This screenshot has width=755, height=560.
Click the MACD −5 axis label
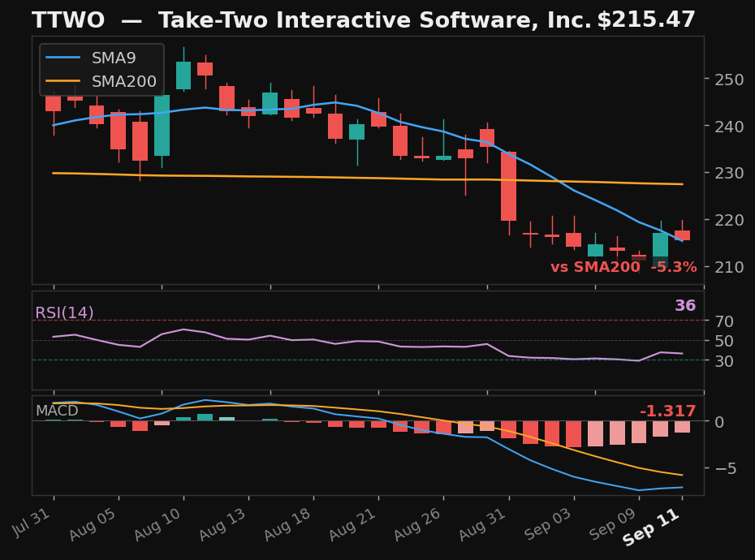(x=725, y=468)
